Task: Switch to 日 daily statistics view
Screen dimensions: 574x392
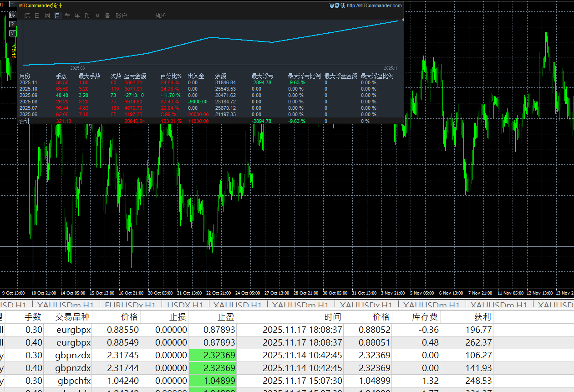Action: pyautogui.click(x=37, y=15)
